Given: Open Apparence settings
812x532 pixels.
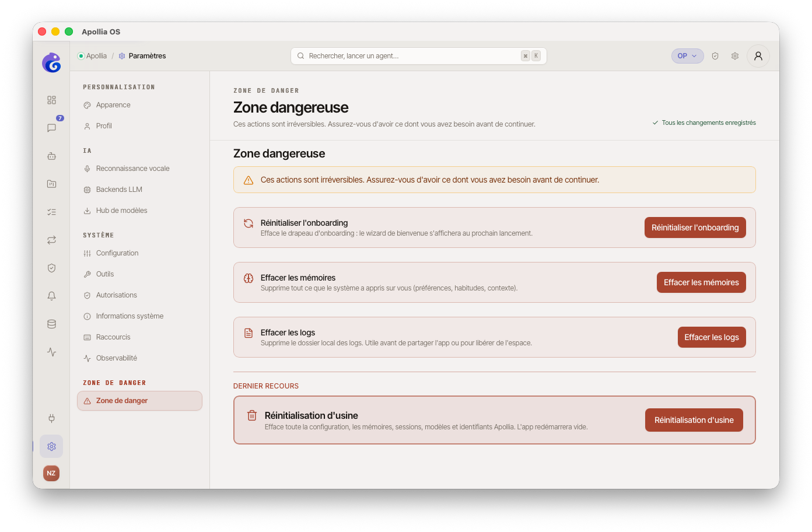Looking at the screenshot, I should click(139, 105).
